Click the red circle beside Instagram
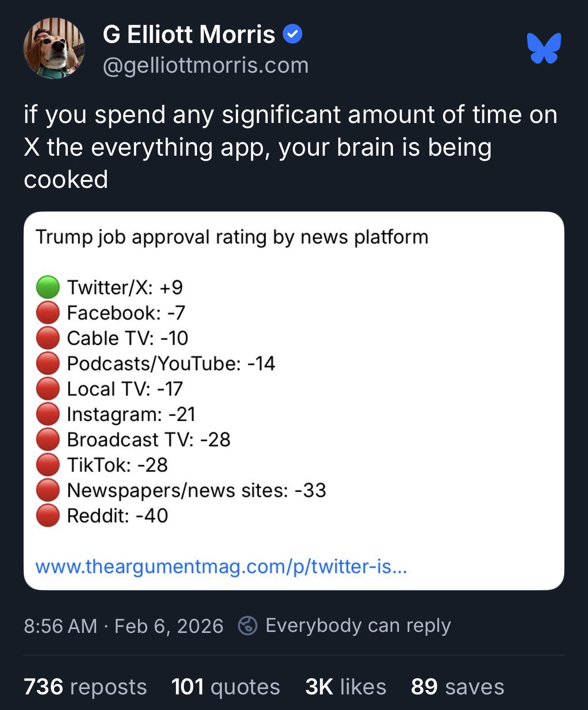The width and height of the screenshot is (588, 710). pyautogui.click(x=48, y=414)
